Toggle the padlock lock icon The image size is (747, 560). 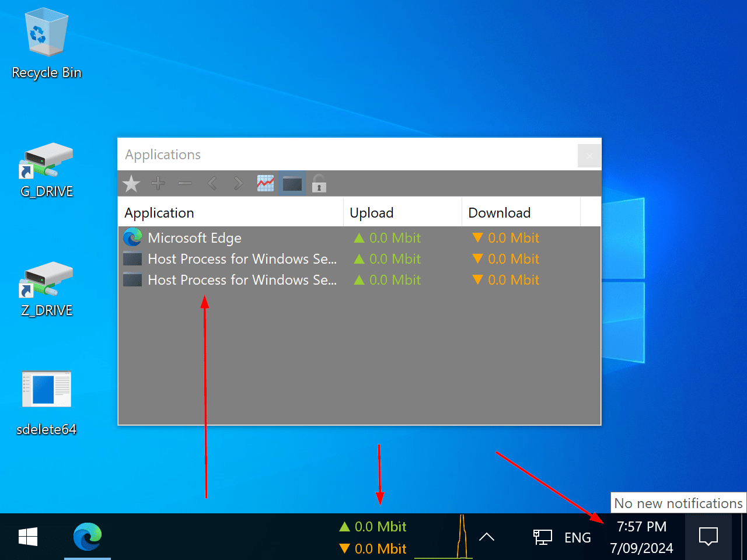319,184
